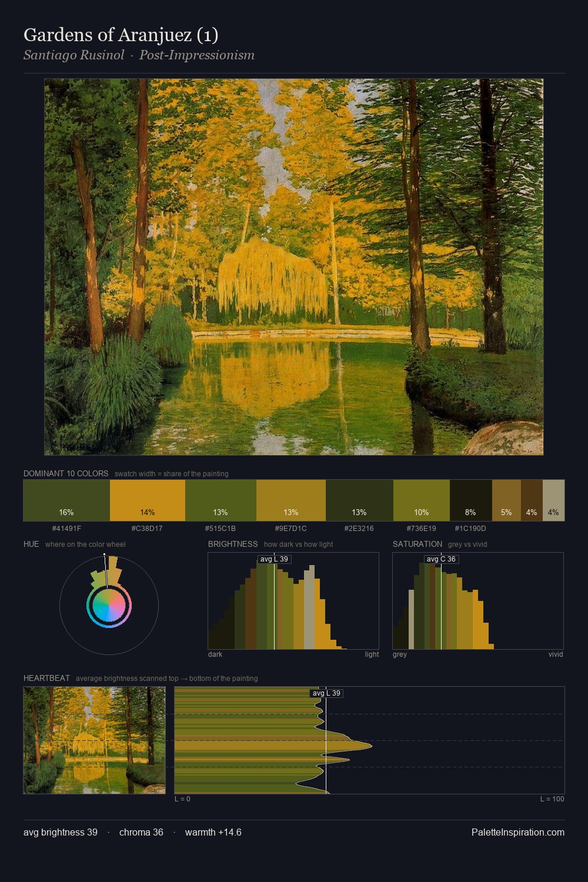Click the avg L 39 label in brightness histogram
The image size is (588, 882).
(275, 559)
